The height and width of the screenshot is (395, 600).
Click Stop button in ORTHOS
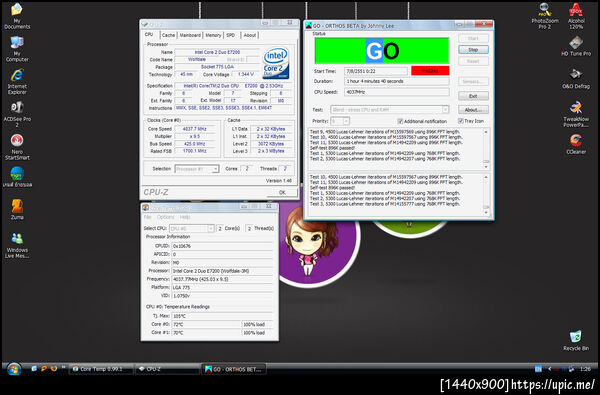(x=473, y=50)
